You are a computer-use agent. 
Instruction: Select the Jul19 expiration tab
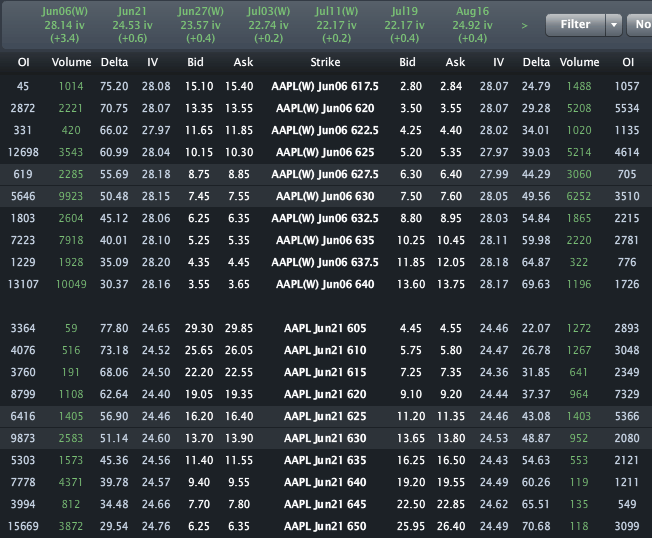pos(405,25)
